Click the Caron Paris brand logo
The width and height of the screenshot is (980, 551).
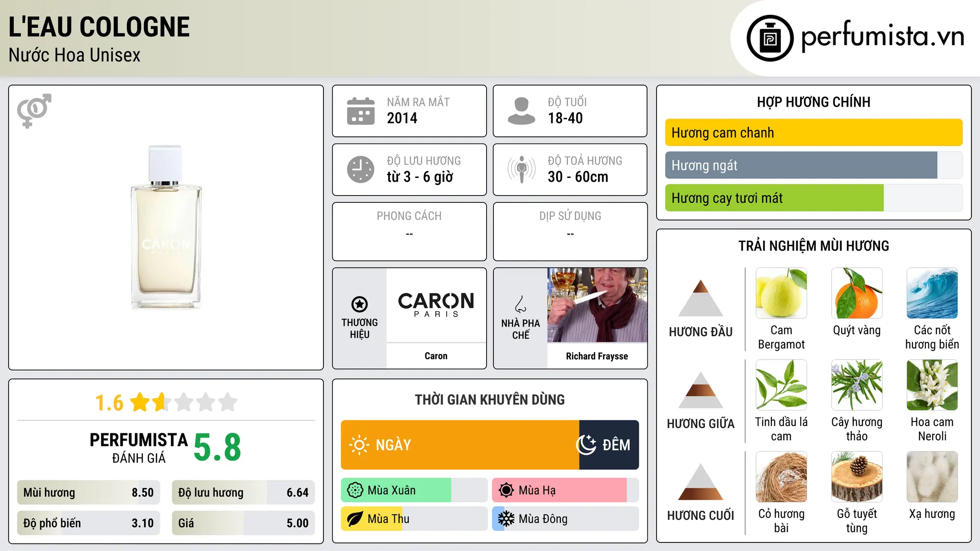436,305
